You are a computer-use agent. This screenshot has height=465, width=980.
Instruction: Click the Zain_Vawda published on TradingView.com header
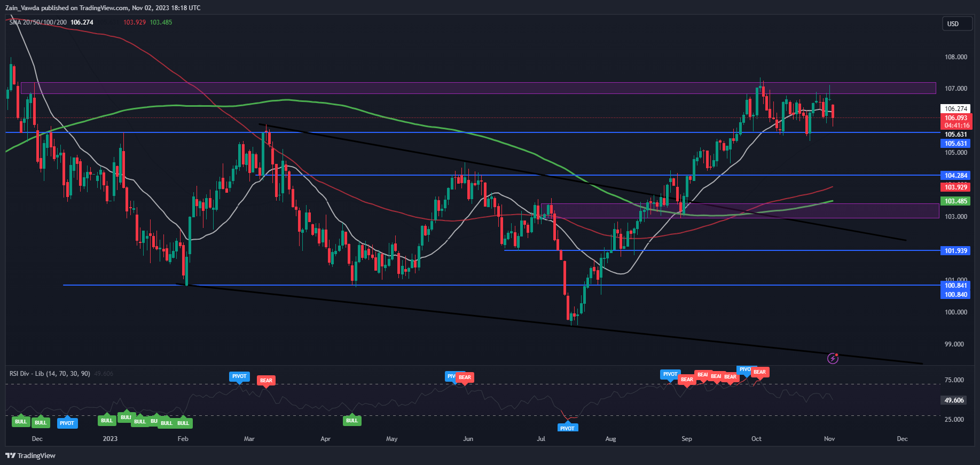(103, 8)
